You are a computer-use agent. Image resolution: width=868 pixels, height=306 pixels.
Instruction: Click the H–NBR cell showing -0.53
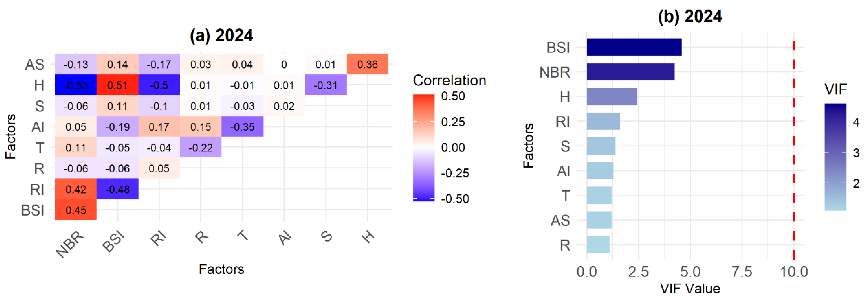click(76, 85)
